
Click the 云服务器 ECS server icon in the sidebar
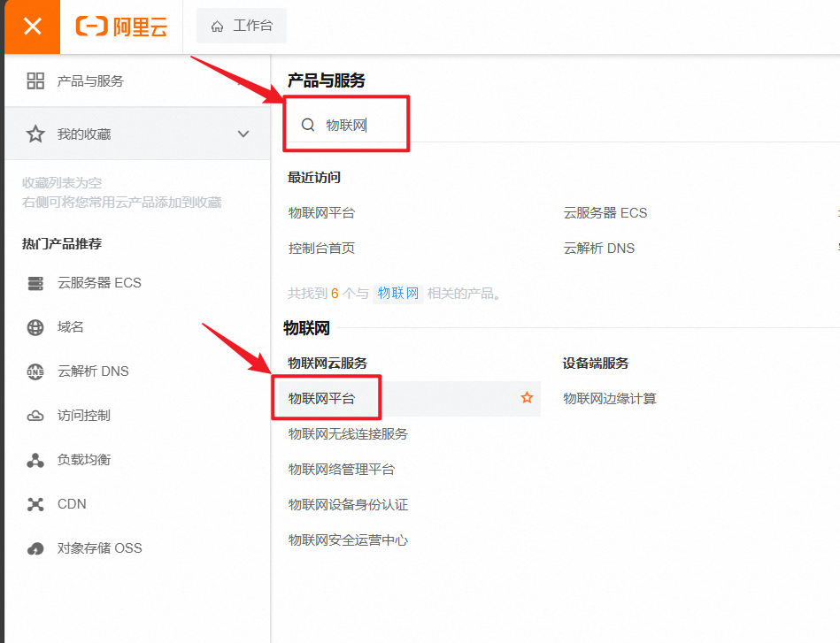35,283
